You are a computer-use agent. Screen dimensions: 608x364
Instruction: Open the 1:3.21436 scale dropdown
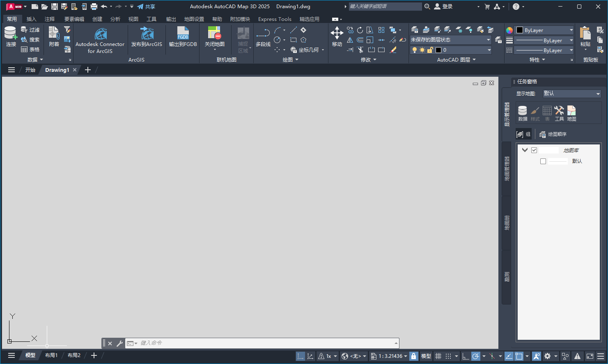[389, 356]
